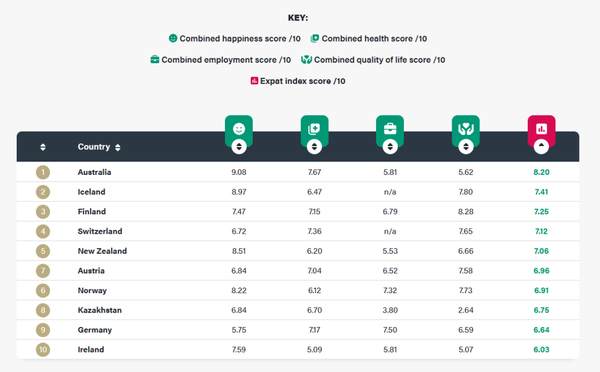This screenshot has width=600, height=372.
Task: Click Finland's quality of life score 8.28
Action: tap(466, 212)
